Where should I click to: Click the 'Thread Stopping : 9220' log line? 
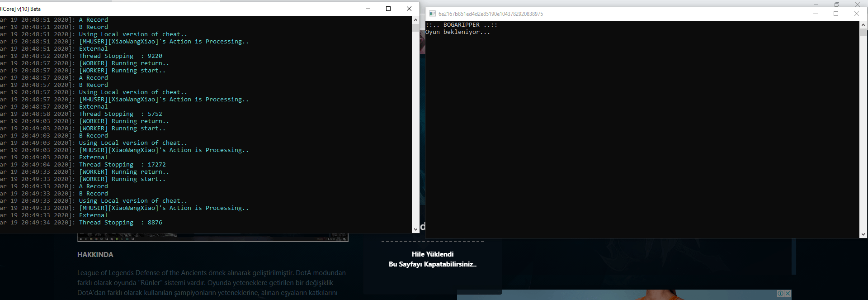pos(121,56)
